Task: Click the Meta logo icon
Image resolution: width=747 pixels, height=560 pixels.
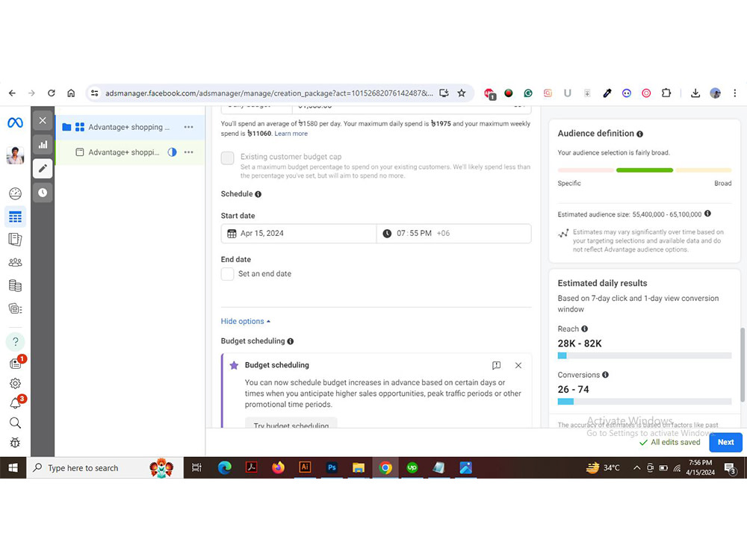Action: (x=15, y=123)
